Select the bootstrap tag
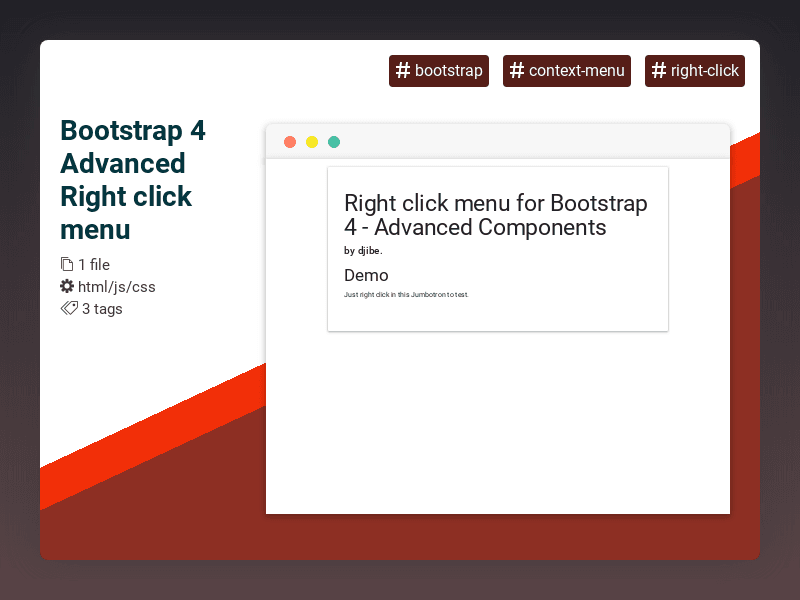The height and width of the screenshot is (600, 800). (x=439, y=71)
